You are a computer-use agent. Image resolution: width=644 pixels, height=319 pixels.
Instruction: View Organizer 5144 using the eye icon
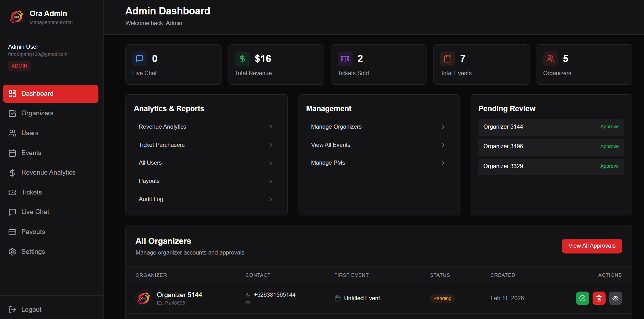616,298
